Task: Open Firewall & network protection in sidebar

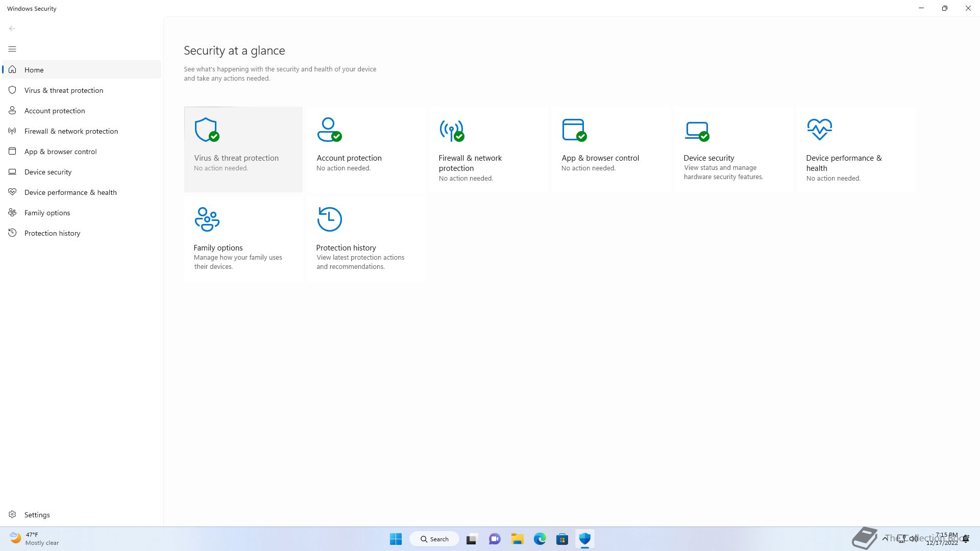Action: click(x=82, y=131)
